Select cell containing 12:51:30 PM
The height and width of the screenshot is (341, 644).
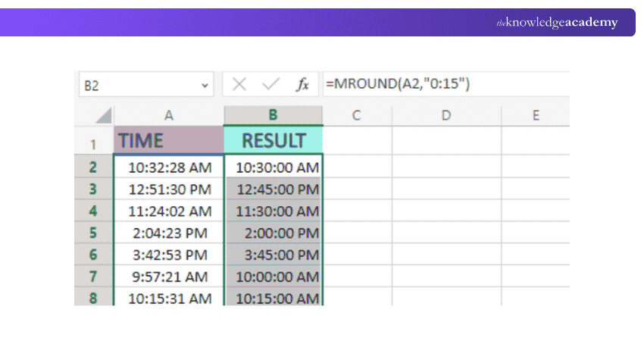point(169,189)
